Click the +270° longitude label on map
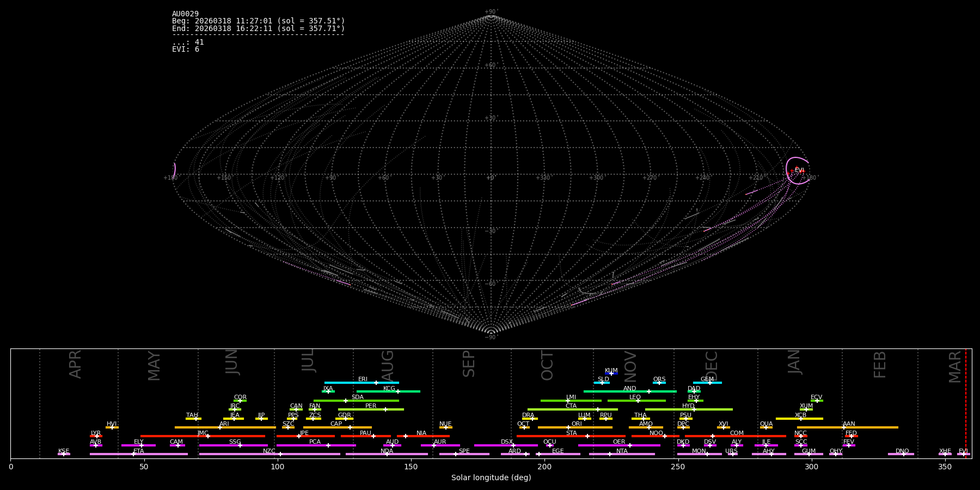 pyautogui.click(x=649, y=178)
